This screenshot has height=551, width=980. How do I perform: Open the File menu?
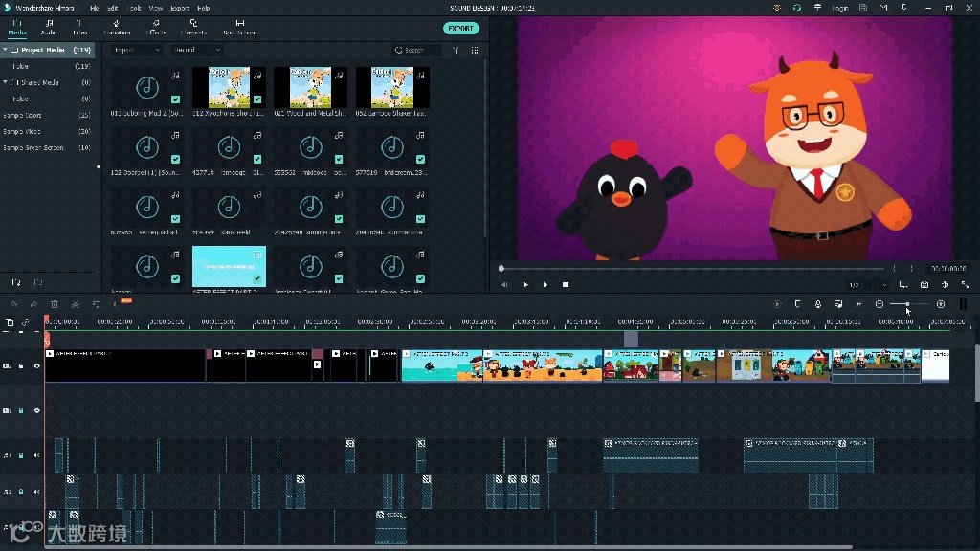95,8
